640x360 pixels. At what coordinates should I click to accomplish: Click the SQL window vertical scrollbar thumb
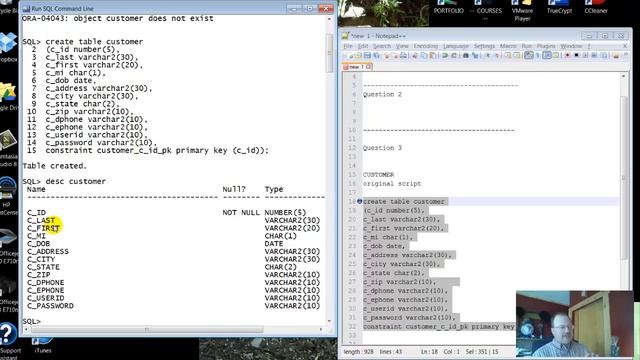(329, 53)
